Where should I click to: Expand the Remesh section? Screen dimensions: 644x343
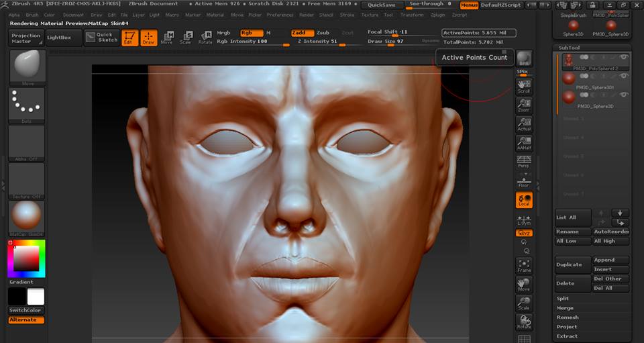pos(567,317)
